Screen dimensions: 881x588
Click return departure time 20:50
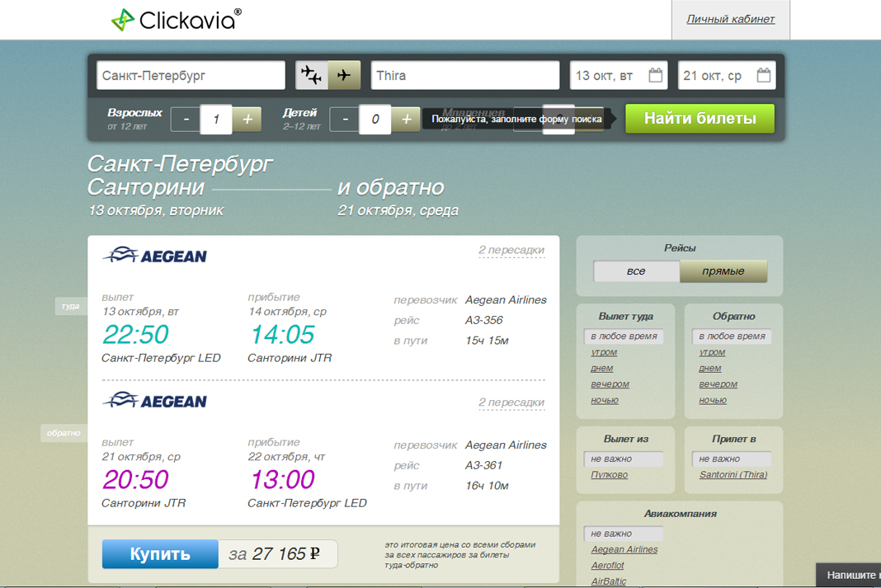point(135,479)
